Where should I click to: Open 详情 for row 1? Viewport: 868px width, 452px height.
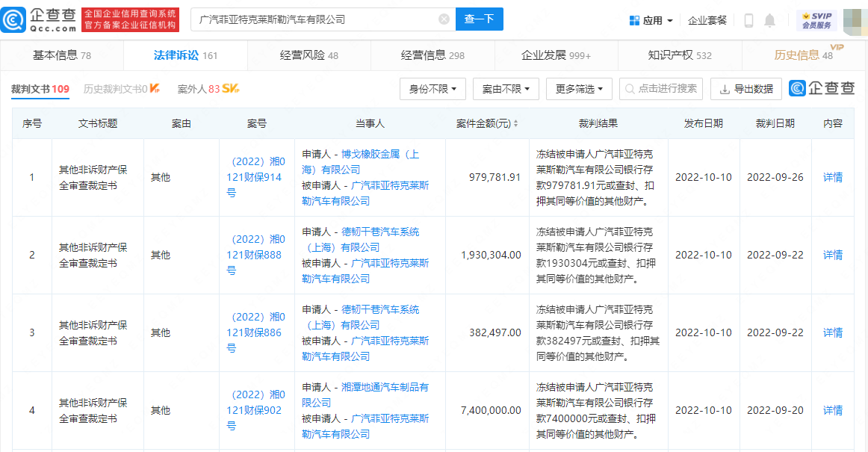pyautogui.click(x=833, y=177)
